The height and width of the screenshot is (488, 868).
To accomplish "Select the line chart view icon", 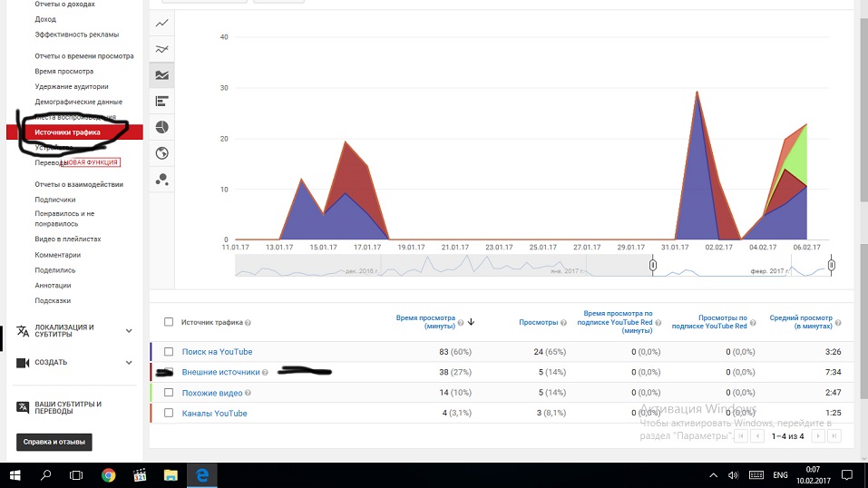I will (x=161, y=24).
